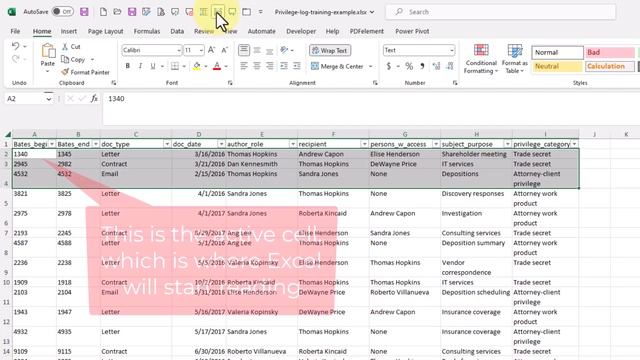The width and height of the screenshot is (640, 360).
Task: Switch to the Data tab
Action: point(177,31)
